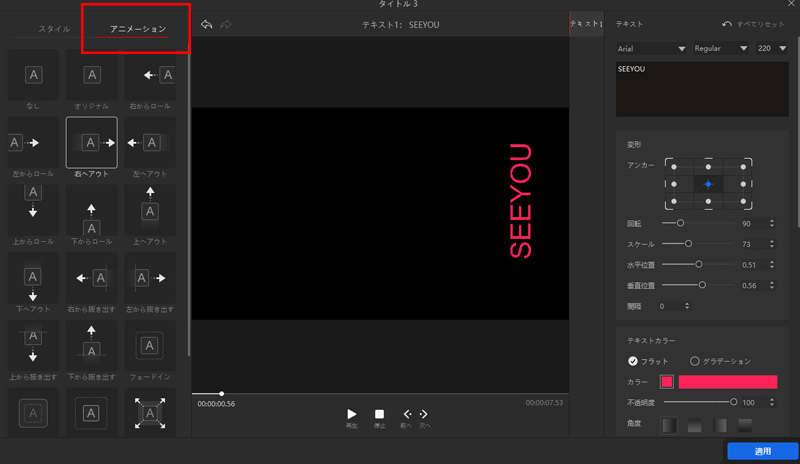
Task: Adjust the 不透明度 opacity slider
Action: click(x=733, y=402)
